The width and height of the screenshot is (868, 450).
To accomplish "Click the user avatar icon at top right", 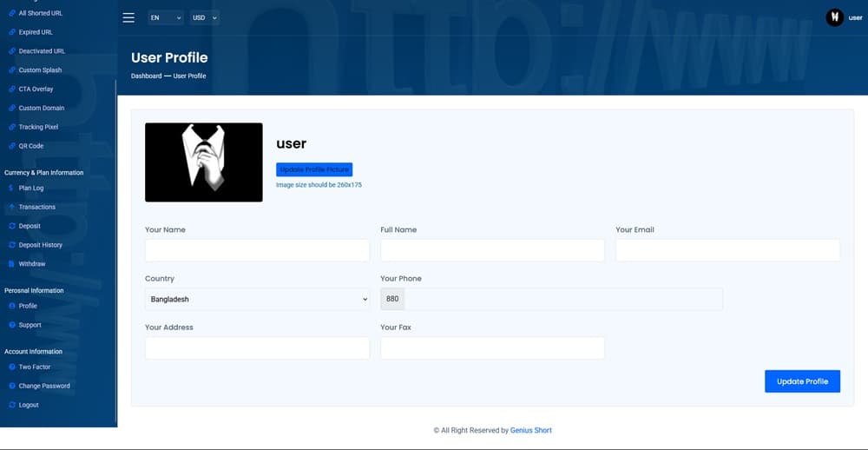I will (x=834, y=17).
